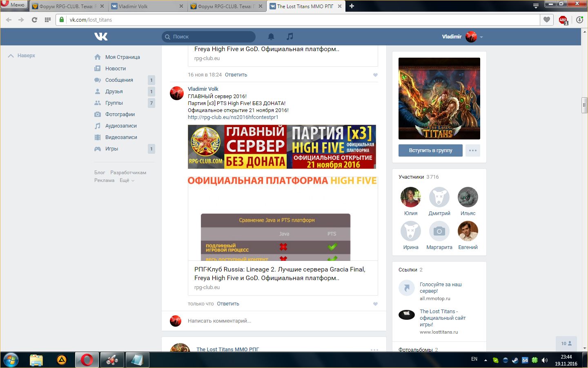Image resolution: width=588 pixels, height=368 pixels.
Task: Open the online friends counter showing 10
Action: (x=566, y=344)
